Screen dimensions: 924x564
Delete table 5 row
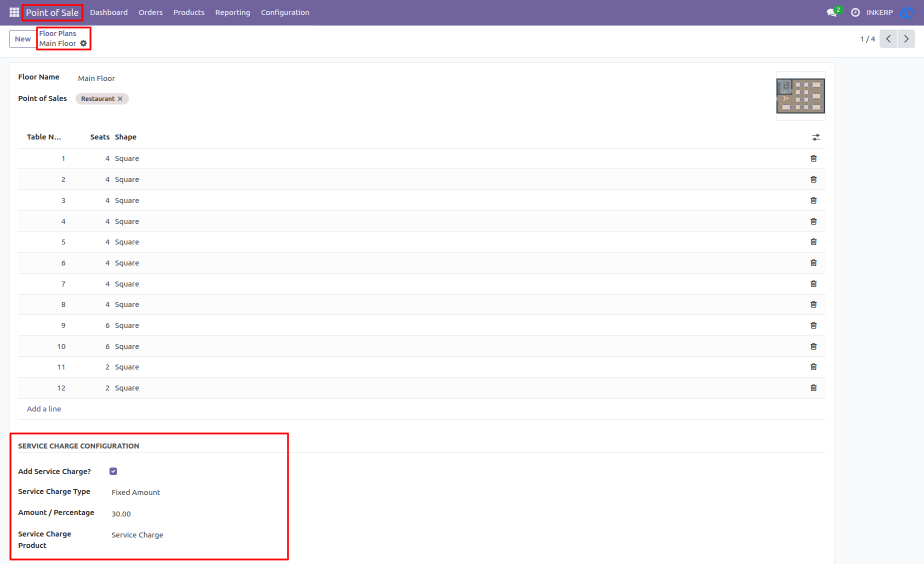(813, 242)
